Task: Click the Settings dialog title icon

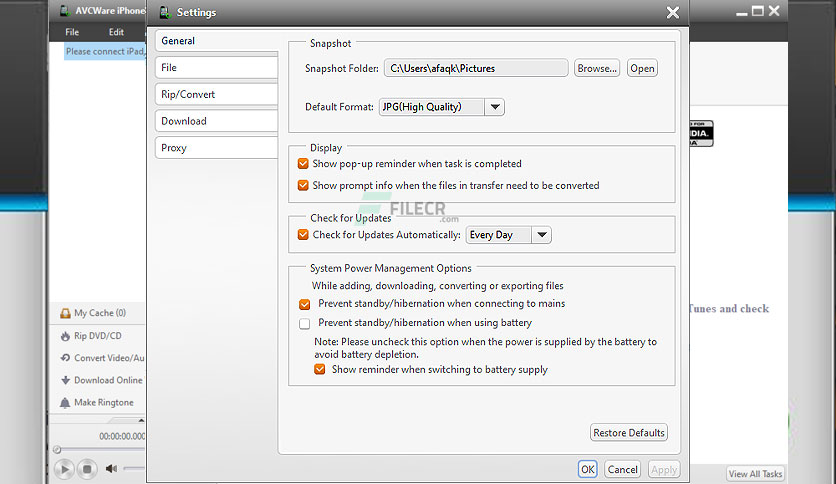Action: coord(165,12)
